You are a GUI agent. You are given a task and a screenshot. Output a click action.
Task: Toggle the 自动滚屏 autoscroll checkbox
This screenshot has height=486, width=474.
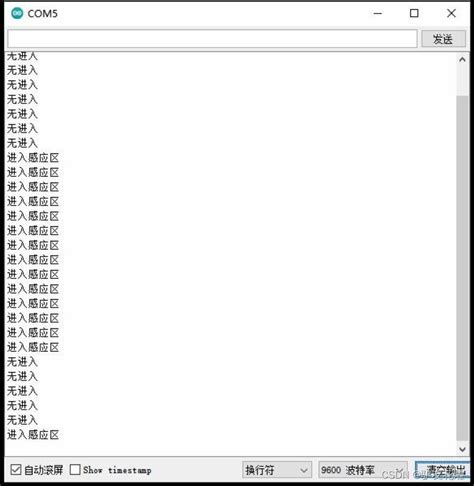point(16,470)
